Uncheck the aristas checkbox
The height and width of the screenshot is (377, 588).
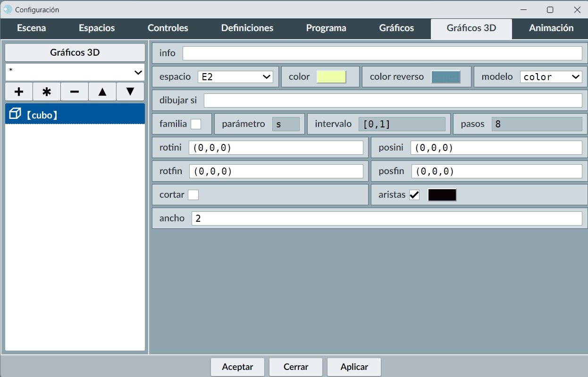tap(414, 195)
